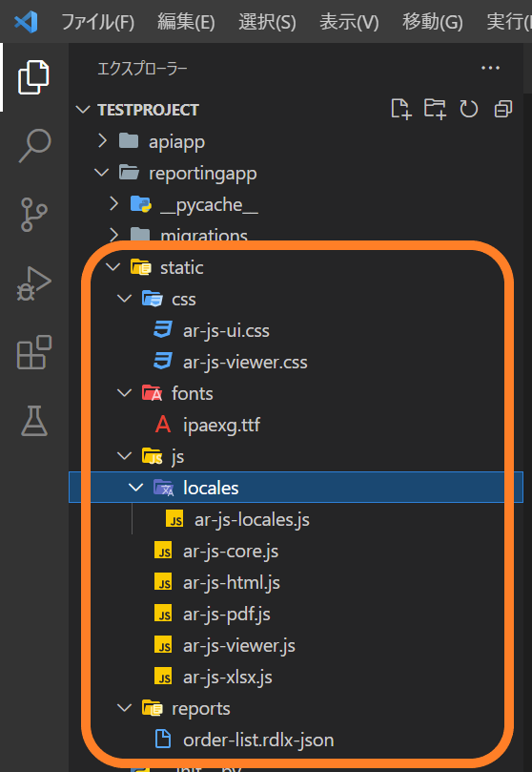Click the New Folder icon
This screenshot has height=772, width=532.
pos(435,109)
